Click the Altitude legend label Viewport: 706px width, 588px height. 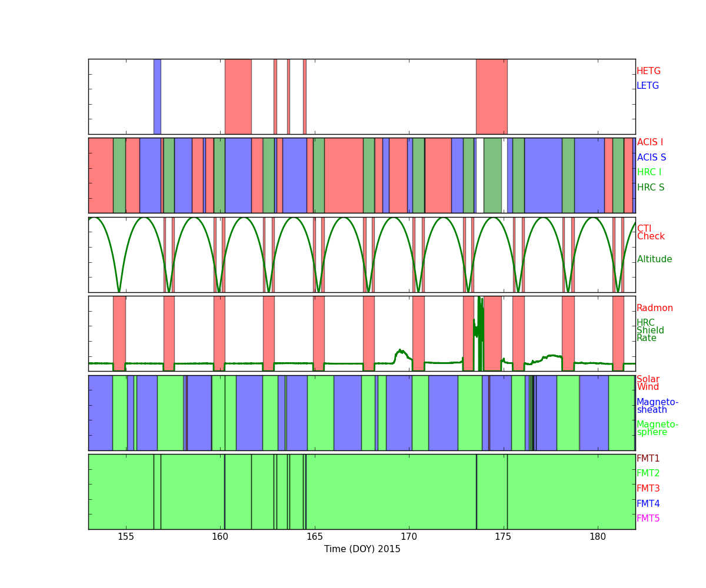coord(654,259)
